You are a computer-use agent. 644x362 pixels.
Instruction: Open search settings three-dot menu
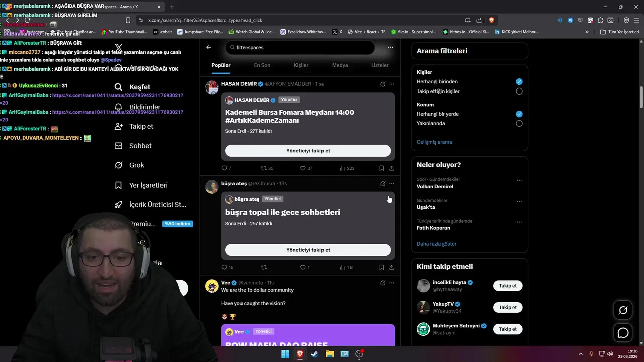click(x=390, y=47)
